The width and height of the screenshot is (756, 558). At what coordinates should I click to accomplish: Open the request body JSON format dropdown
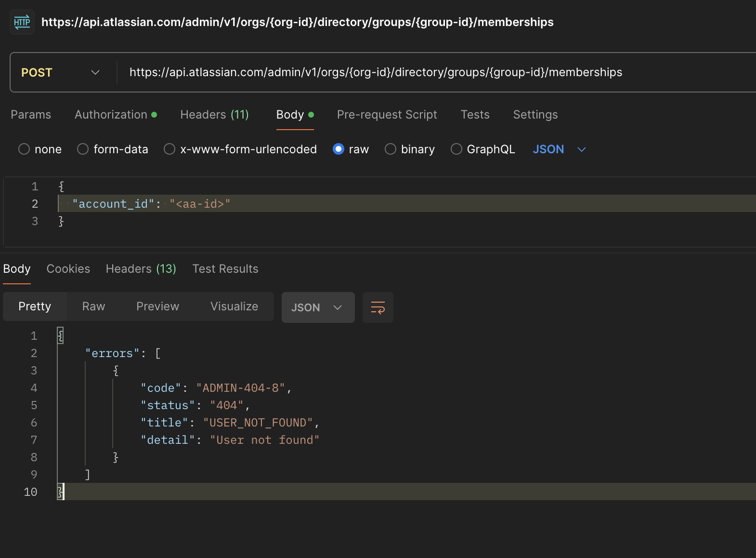click(x=559, y=149)
